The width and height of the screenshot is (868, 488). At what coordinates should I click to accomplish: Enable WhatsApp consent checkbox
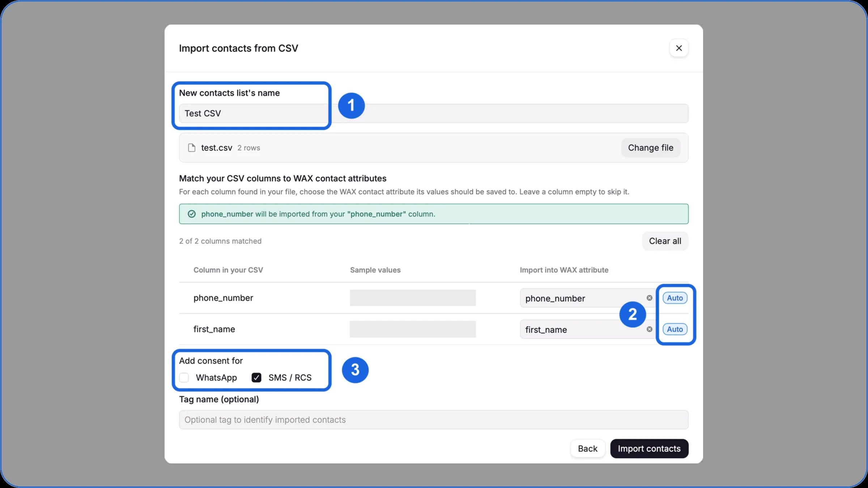point(184,378)
